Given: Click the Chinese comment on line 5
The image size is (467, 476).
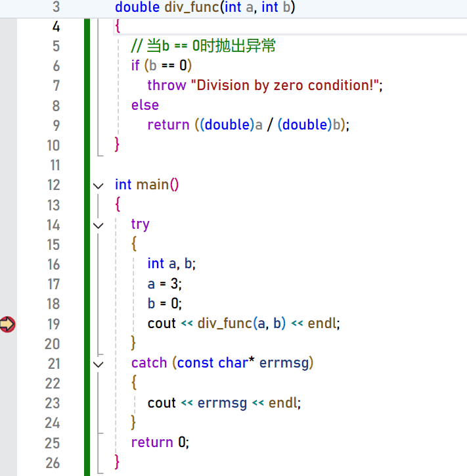Looking at the screenshot, I should click(203, 46).
